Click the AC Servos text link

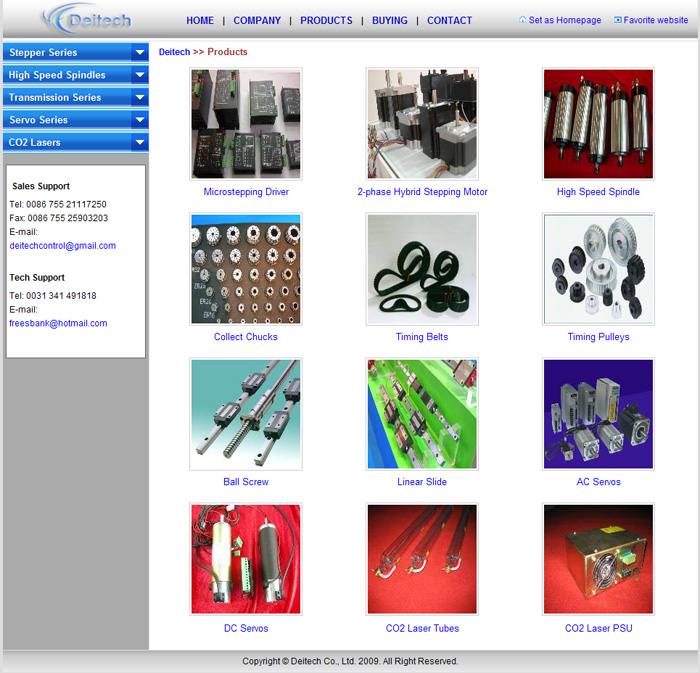[x=598, y=482]
